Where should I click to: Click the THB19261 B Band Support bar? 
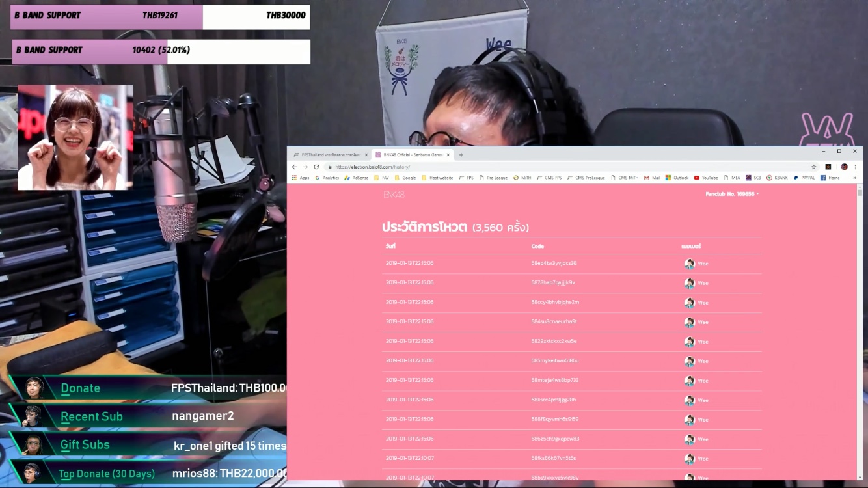(160, 16)
